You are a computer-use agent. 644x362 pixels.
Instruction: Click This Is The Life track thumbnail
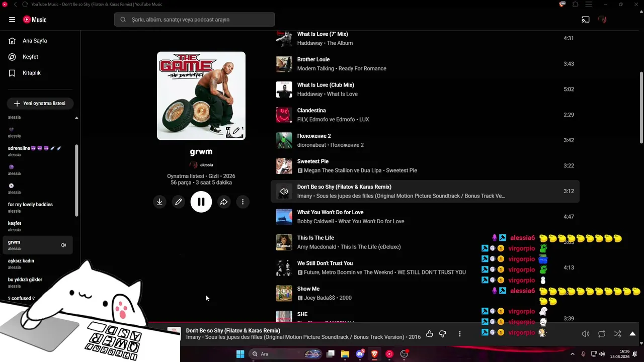point(284,242)
